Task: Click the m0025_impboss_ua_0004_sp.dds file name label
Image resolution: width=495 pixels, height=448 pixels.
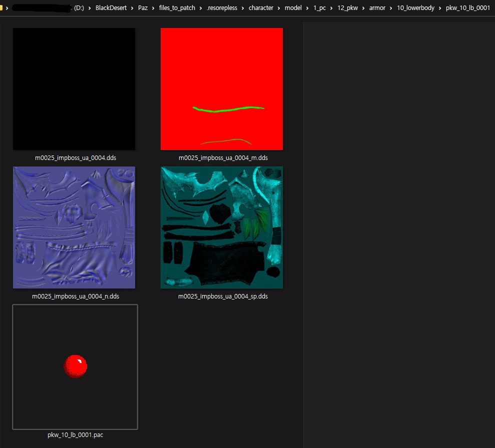Action: click(x=223, y=296)
